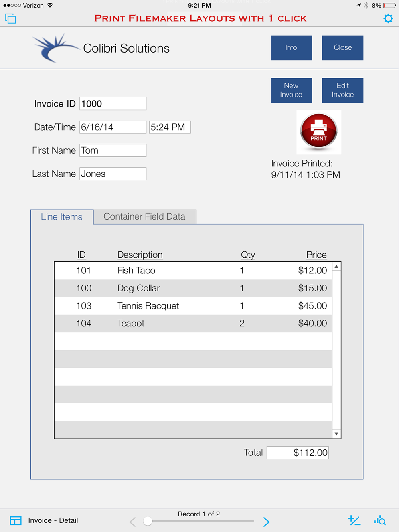This screenshot has width=399, height=532.
Task: Tap the Bluetooth icon in status bar
Action: click(x=366, y=6)
